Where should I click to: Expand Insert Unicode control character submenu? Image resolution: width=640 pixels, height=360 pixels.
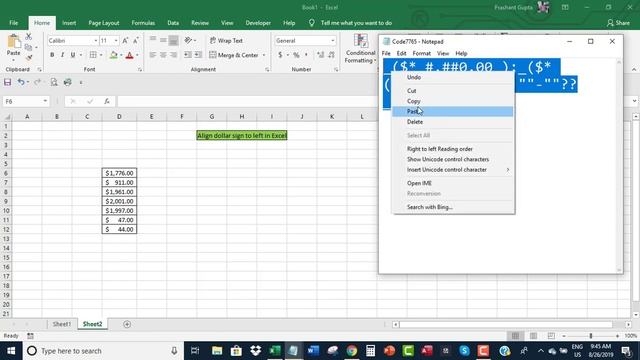[x=453, y=169]
